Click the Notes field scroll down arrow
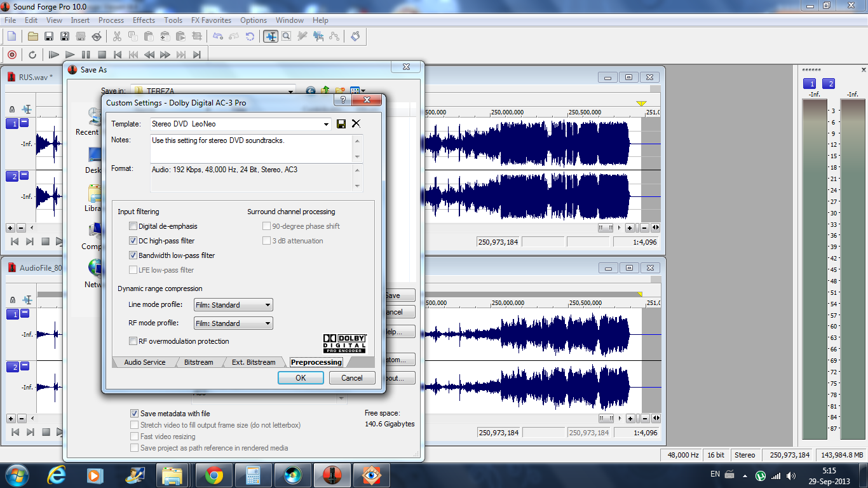This screenshot has width=868, height=488. 358,157
